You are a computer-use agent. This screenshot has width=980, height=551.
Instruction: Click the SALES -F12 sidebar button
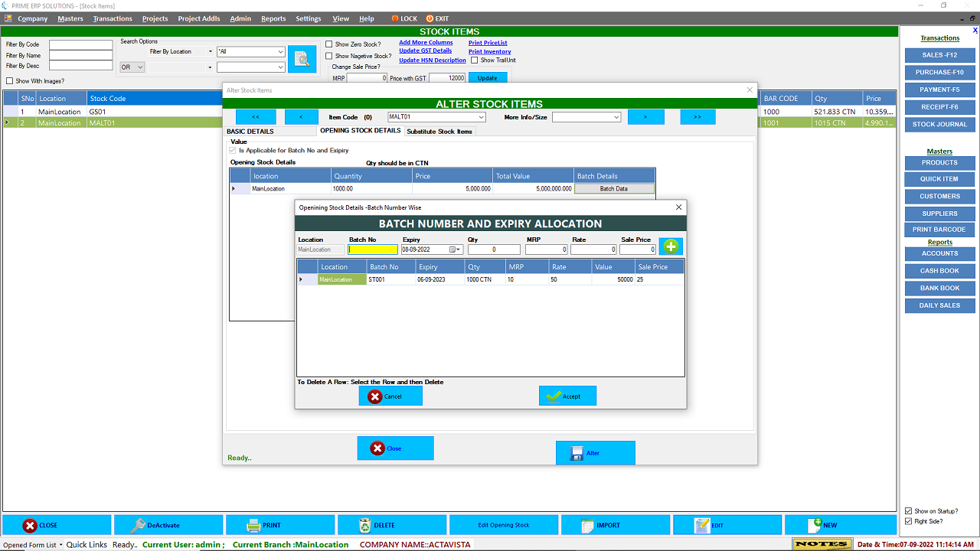[940, 55]
